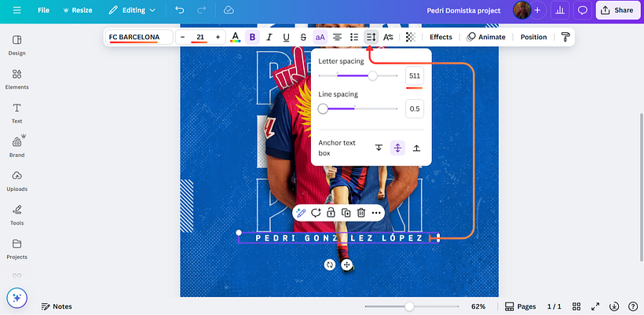
Task: Open the Animate panel
Action: (486, 37)
